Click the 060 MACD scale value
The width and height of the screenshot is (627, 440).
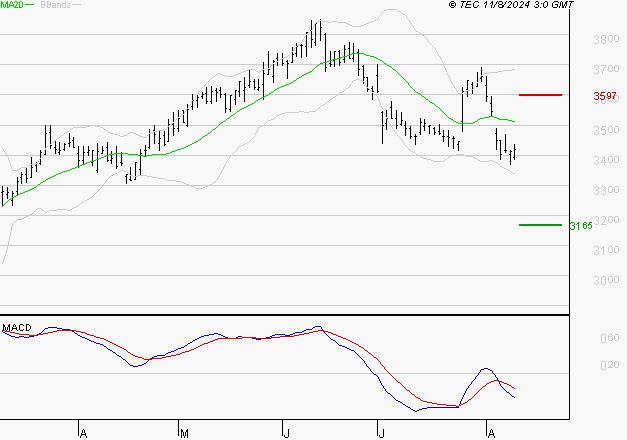click(x=610, y=338)
